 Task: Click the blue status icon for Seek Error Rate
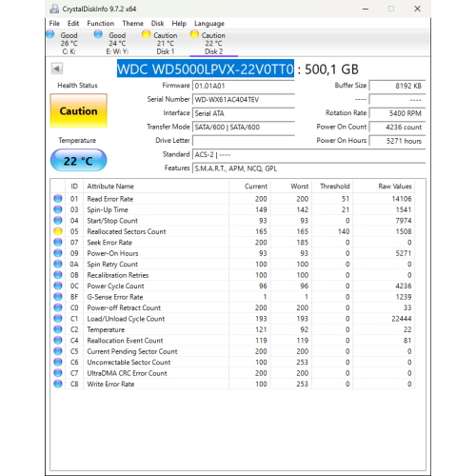coord(58,242)
